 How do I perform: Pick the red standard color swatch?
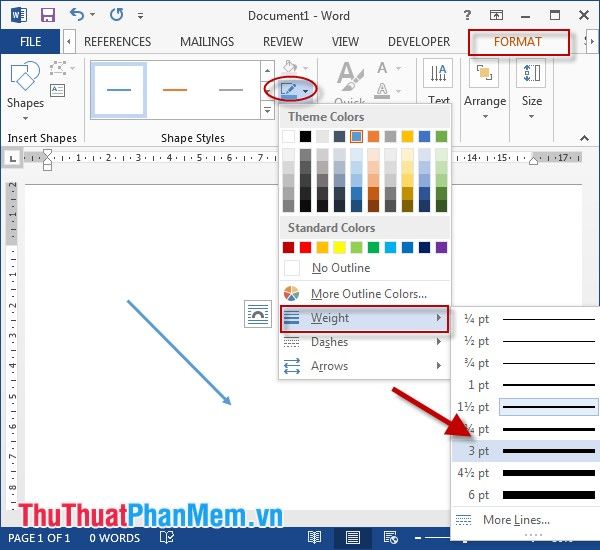[306, 247]
